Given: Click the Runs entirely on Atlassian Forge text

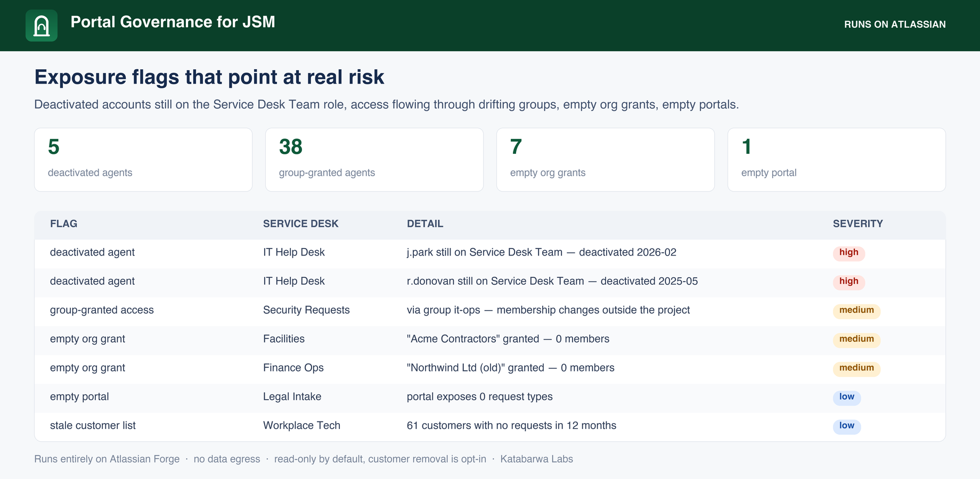Looking at the screenshot, I should coord(107,459).
